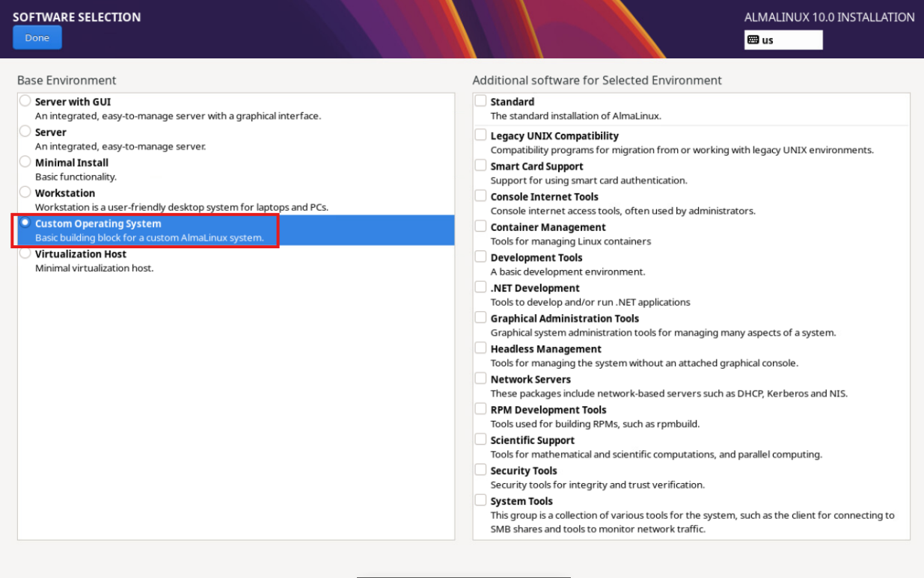Click the 'Base Environment' heading

coord(67,80)
